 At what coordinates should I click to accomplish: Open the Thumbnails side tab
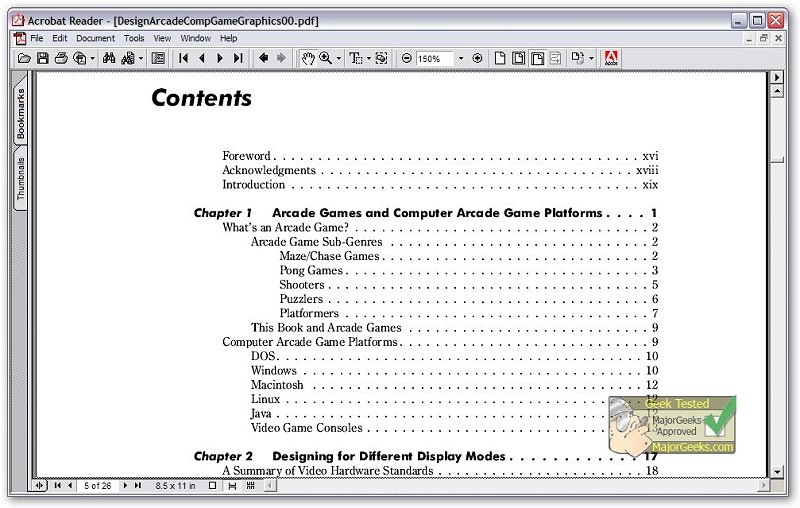coord(20,179)
